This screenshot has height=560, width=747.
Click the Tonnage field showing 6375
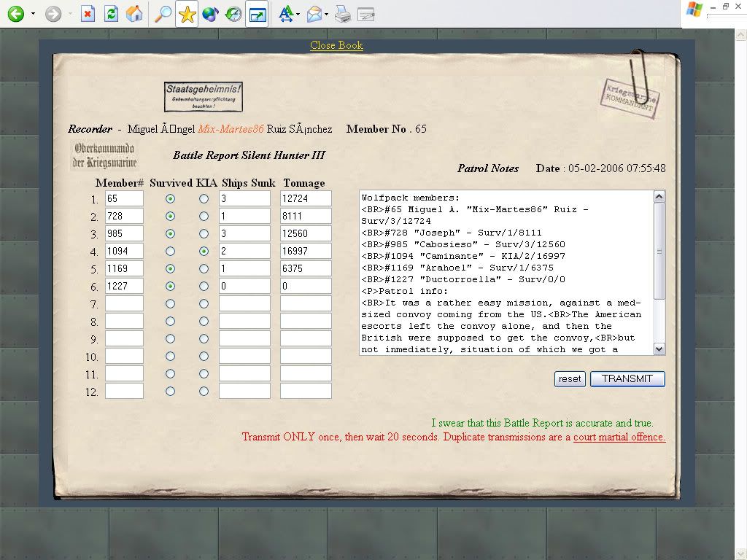(306, 268)
